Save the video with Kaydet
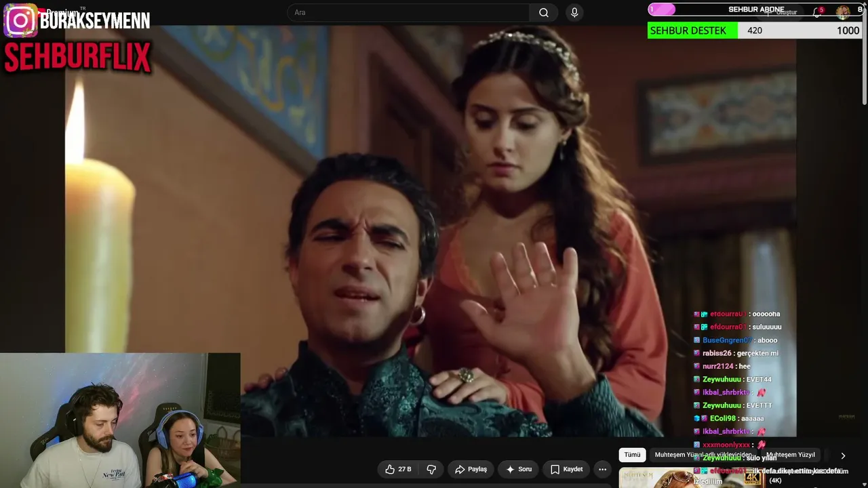This screenshot has width=868, height=488. tap(566, 469)
